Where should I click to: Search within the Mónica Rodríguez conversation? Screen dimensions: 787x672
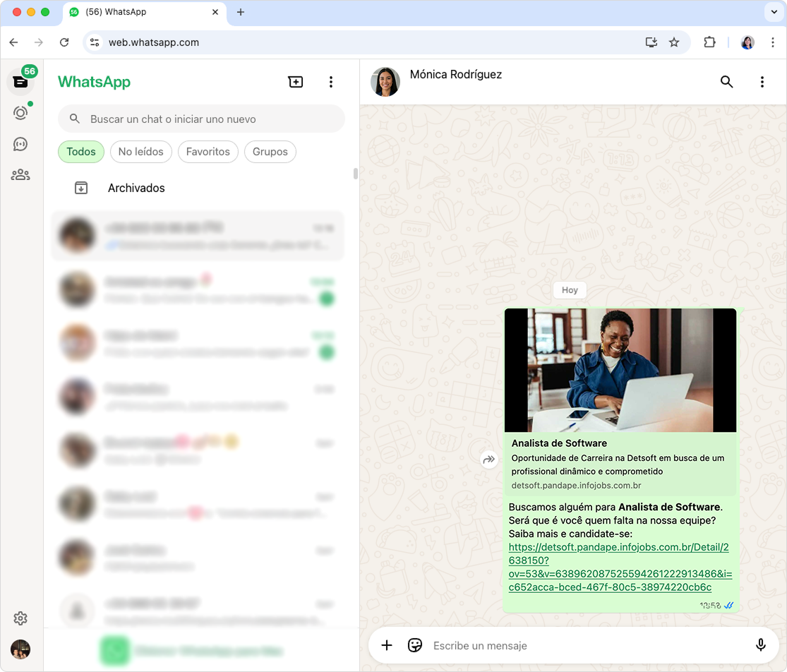click(x=726, y=82)
